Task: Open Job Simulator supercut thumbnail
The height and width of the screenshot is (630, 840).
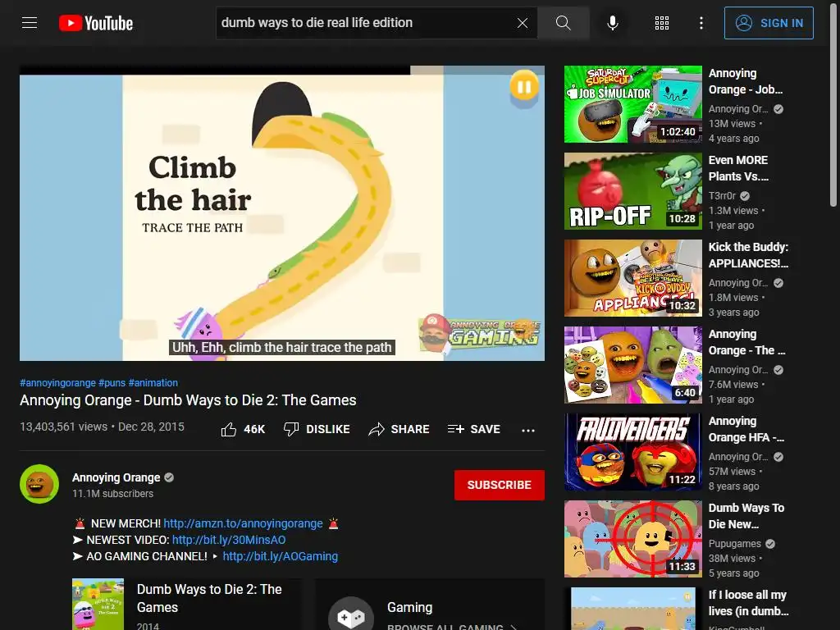Action: click(633, 104)
